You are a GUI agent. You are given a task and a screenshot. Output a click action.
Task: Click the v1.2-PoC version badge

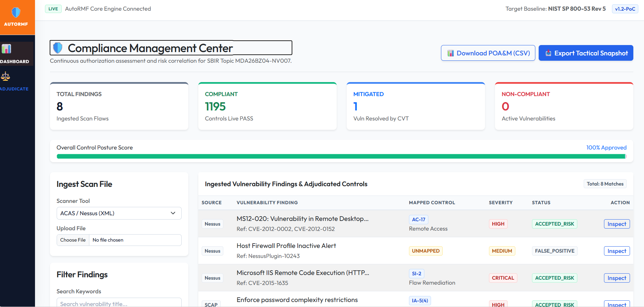(625, 9)
